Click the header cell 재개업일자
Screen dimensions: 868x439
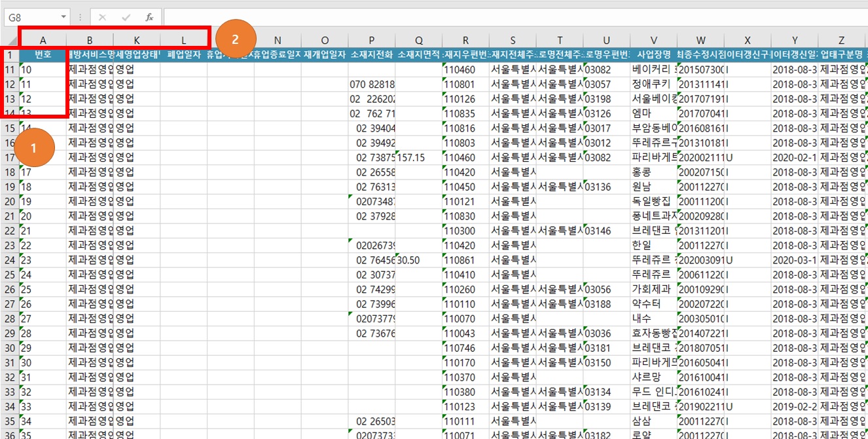tap(325, 55)
